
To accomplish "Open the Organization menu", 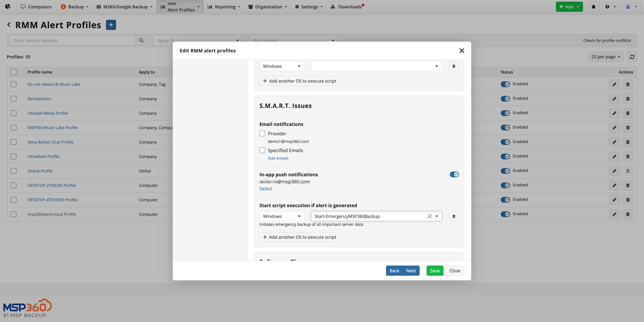I will [x=267, y=7].
